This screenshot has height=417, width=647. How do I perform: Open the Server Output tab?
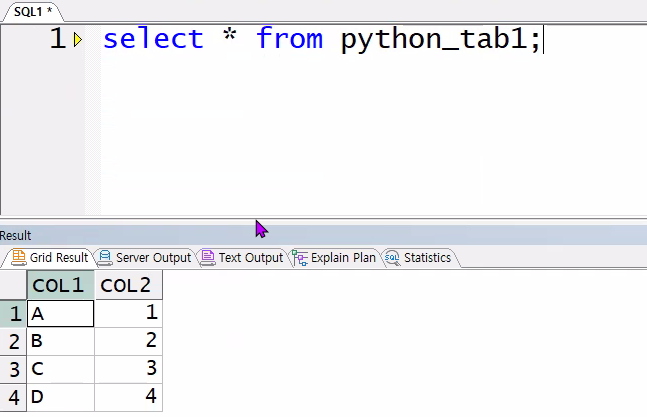point(145,258)
